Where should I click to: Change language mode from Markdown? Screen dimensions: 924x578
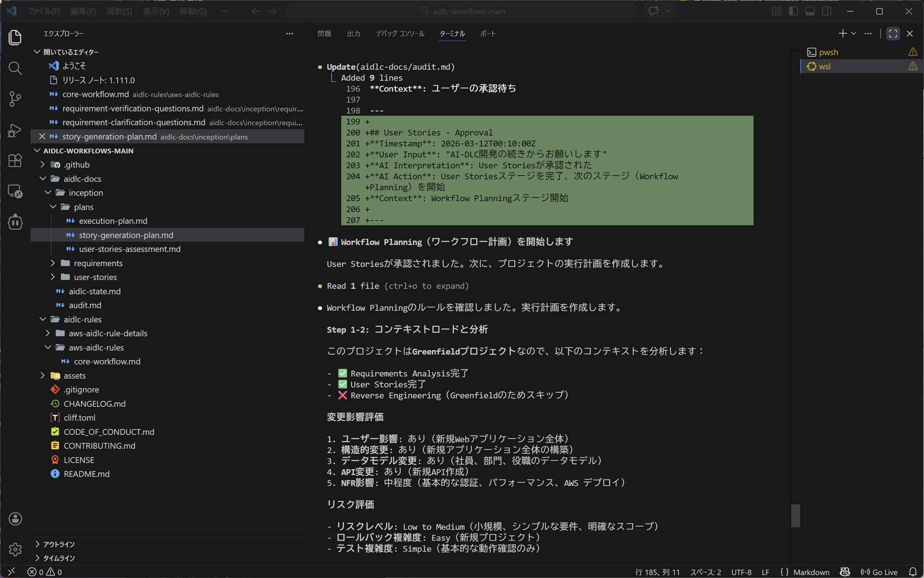pyautogui.click(x=811, y=572)
